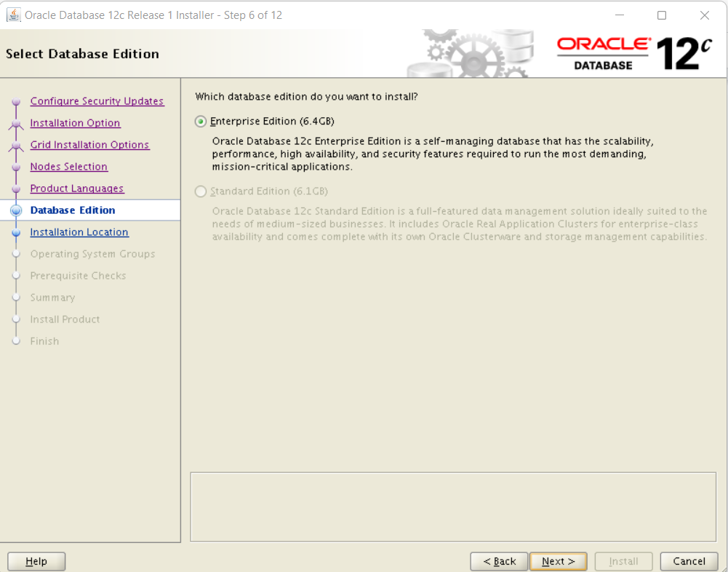Click the Prerequisite Checks step
The height and width of the screenshot is (572, 728).
coord(78,276)
